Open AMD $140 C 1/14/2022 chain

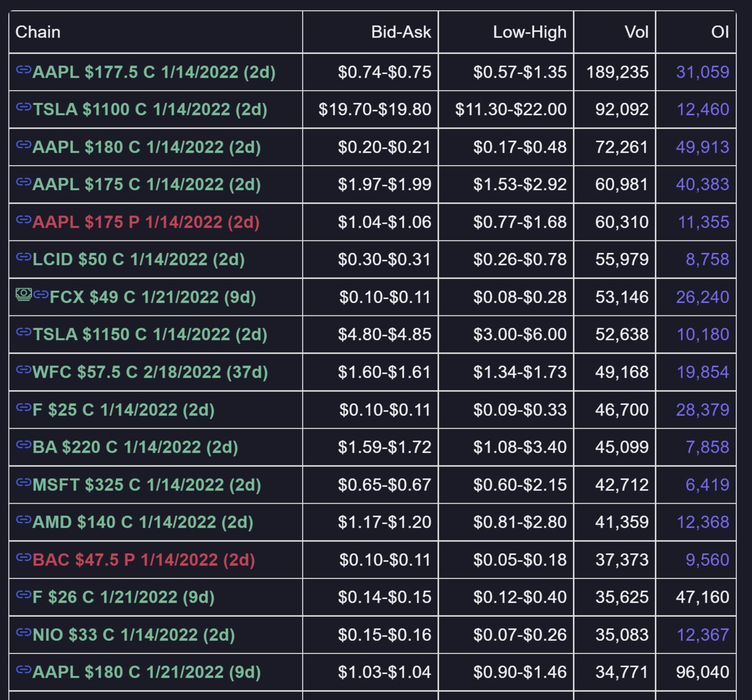click(143, 522)
